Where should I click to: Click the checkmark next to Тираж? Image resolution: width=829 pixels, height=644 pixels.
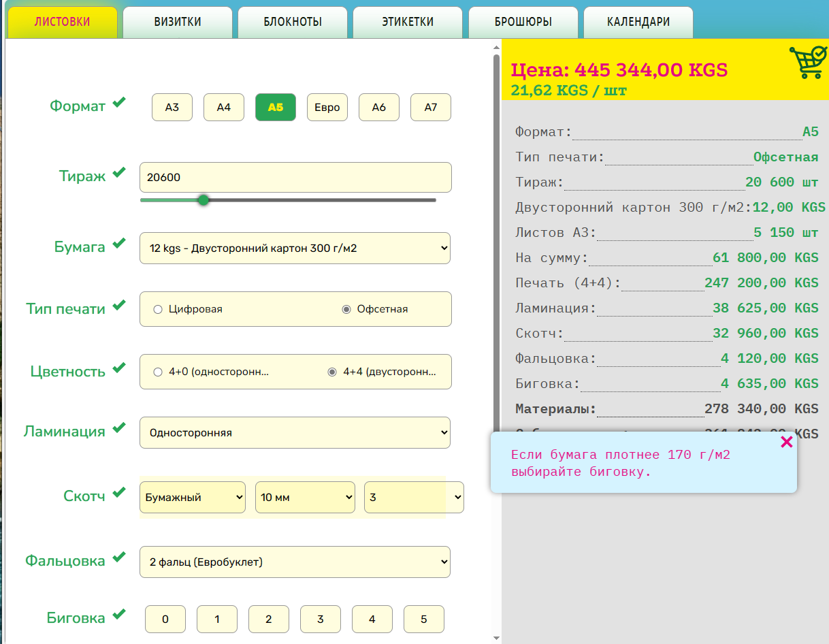point(119,173)
